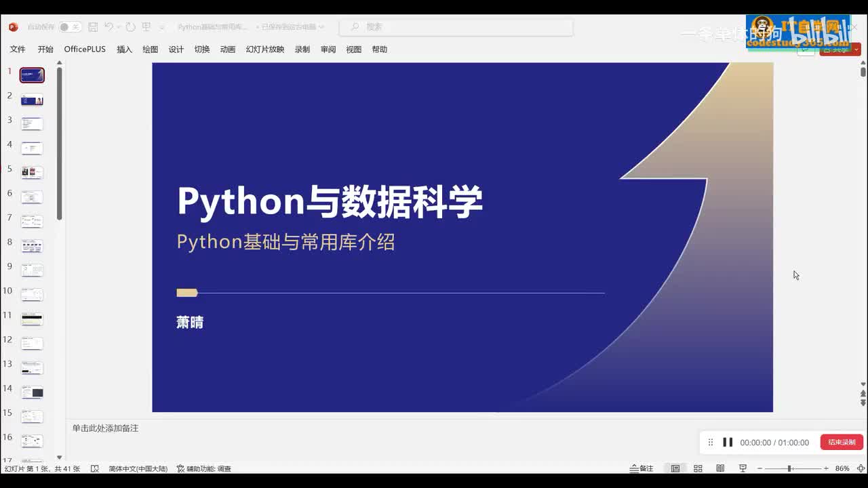The width and height of the screenshot is (868, 488).
Task: Select slide 11 thumbnail
Action: tap(32, 319)
